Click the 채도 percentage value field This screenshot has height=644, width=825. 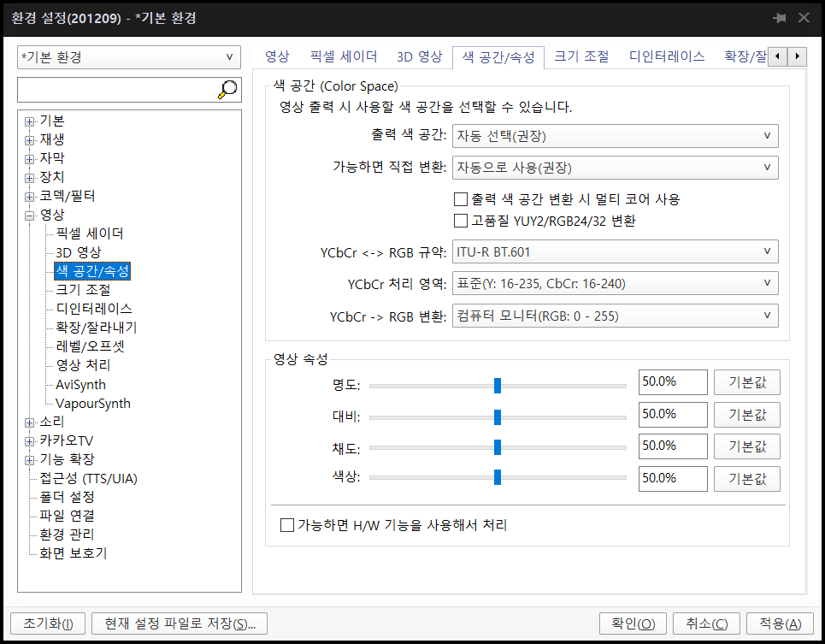(x=673, y=446)
